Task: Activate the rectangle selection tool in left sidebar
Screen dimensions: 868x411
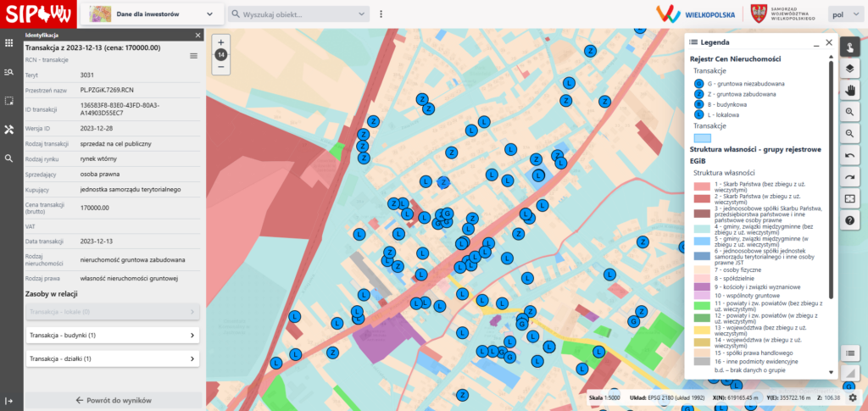Action: pos(8,101)
